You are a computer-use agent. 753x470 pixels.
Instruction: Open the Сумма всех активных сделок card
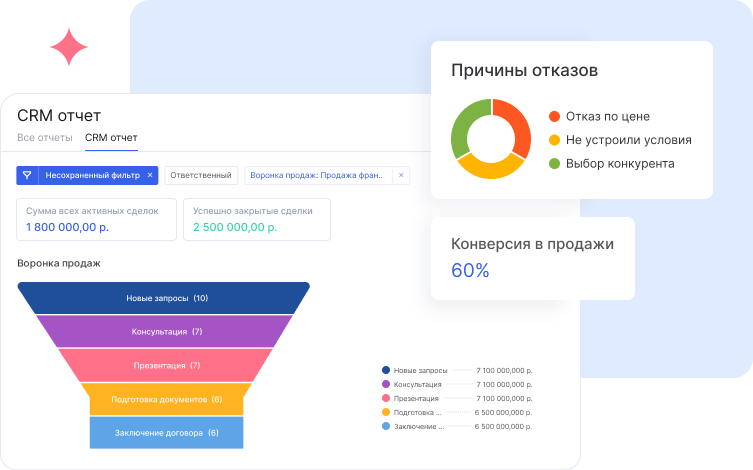click(94, 219)
